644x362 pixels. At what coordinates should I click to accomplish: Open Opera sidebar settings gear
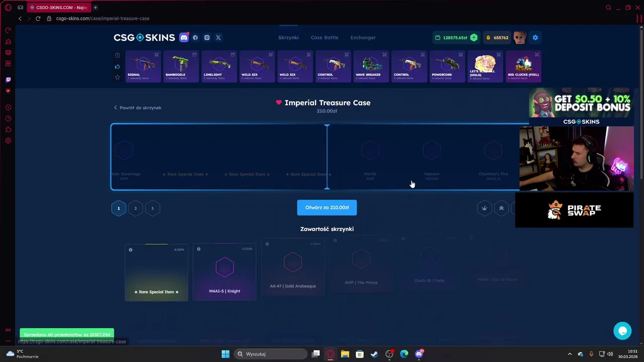click(8, 141)
